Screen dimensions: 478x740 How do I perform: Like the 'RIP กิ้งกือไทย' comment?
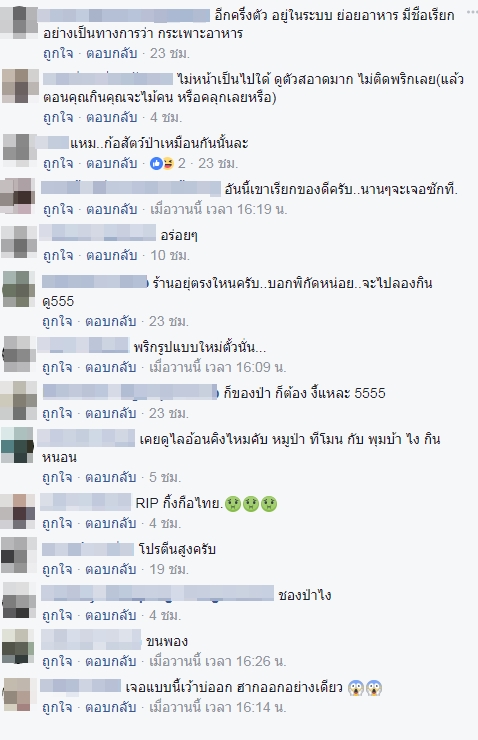click(x=57, y=523)
